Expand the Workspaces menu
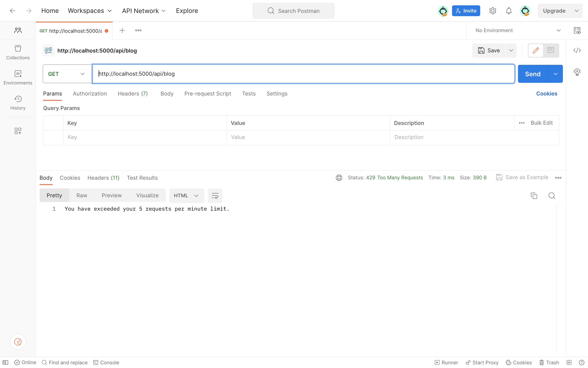 click(x=90, y=11)
